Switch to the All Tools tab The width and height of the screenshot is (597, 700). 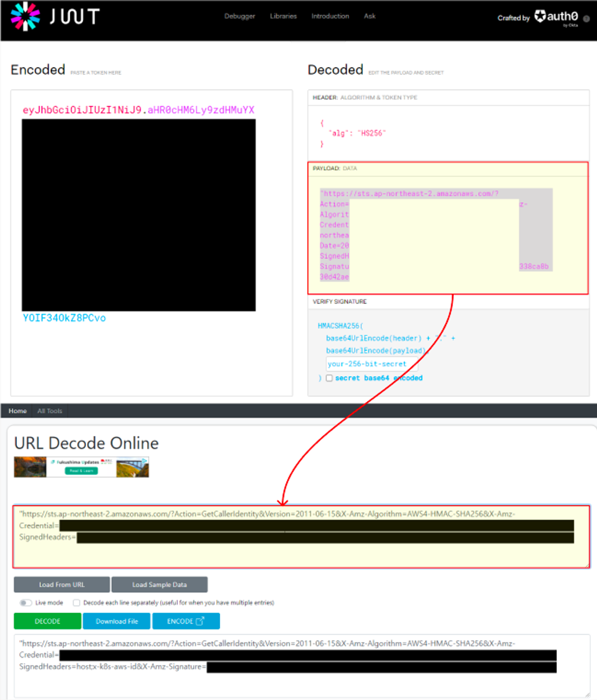pos(50,411)
